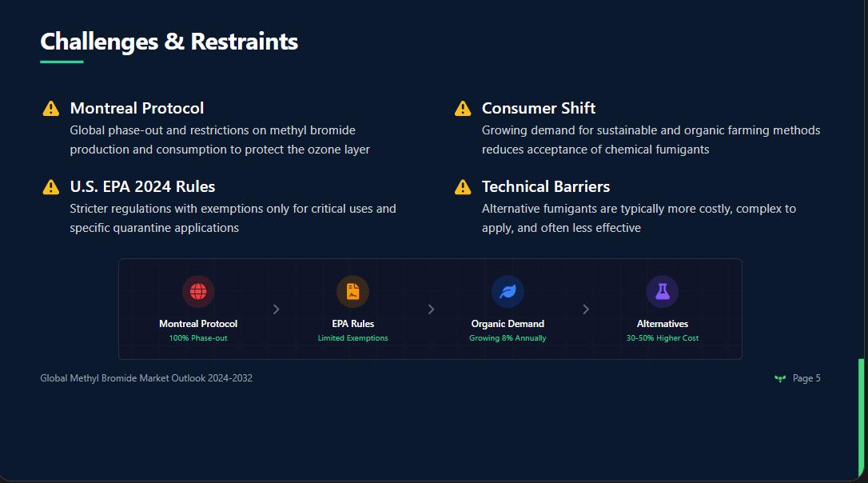Click the green vertical scrollbar thumb
868x483 pixels.
pyautogui.click(x=862, y=417)
